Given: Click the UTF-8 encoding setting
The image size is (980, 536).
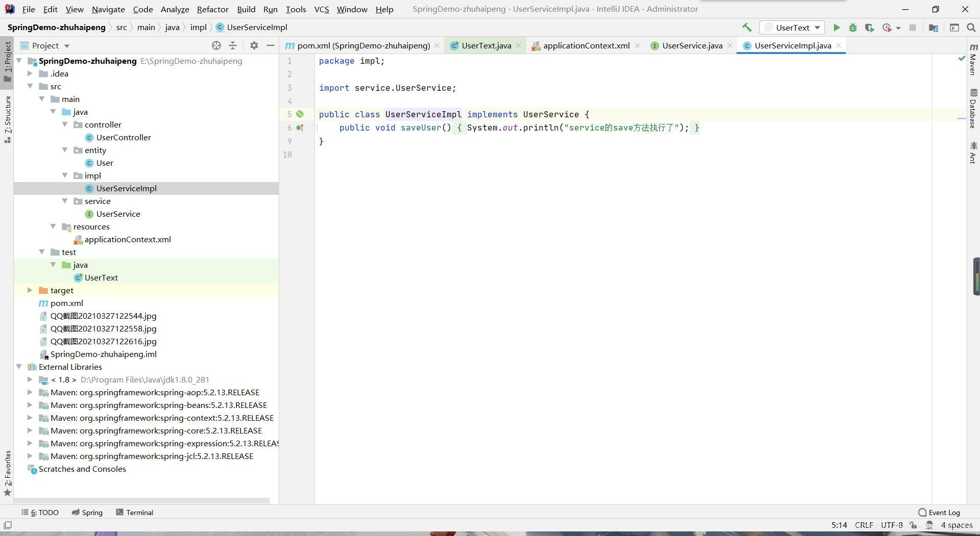Looking at the screenshot, I should [x=892, y=525].
